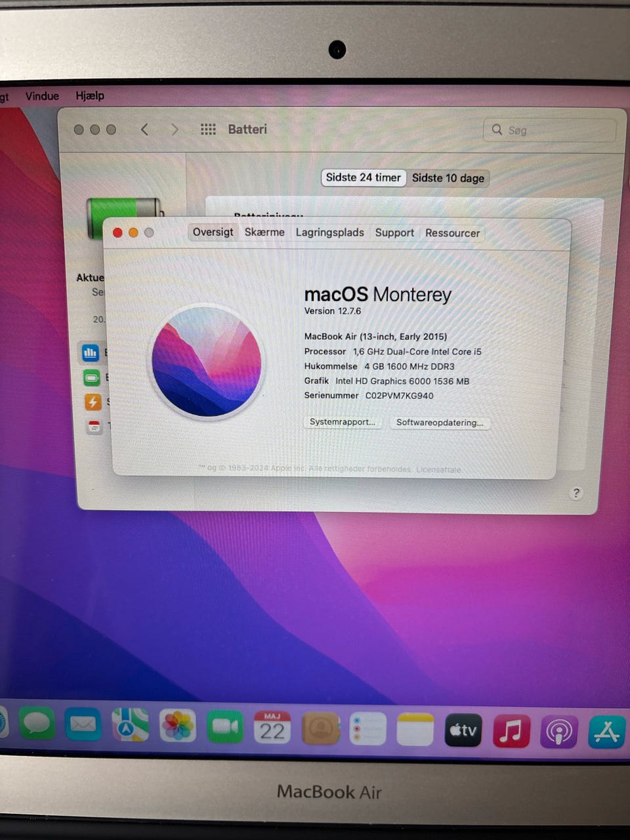The image size is (630, 840).
Task: Go forward in the Batteri preferences window
Action: [175, 129]
